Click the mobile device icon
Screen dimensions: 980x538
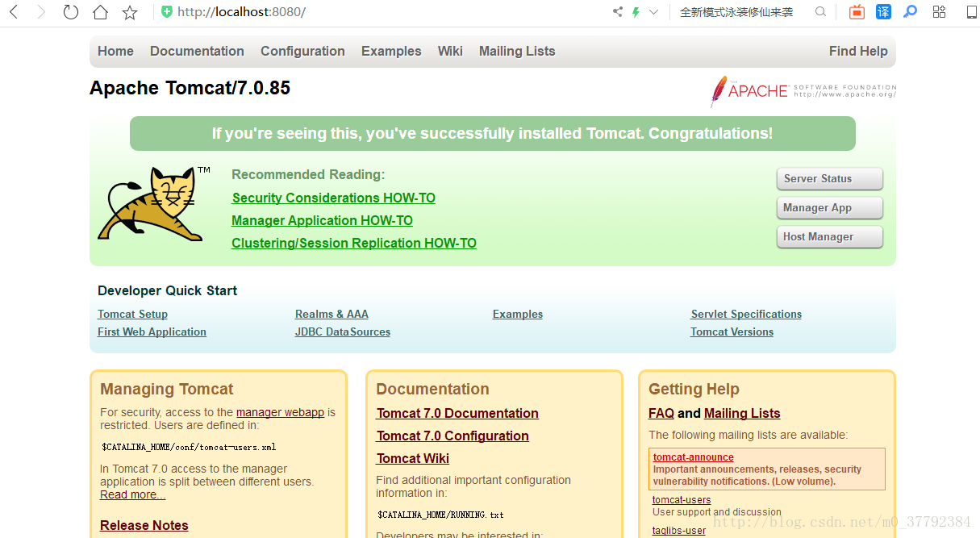tap(971, 12)
